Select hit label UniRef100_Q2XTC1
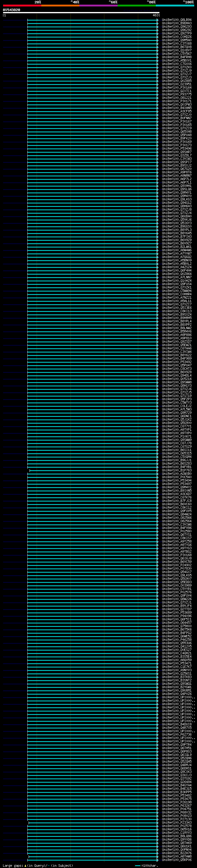 pos(176,91)
